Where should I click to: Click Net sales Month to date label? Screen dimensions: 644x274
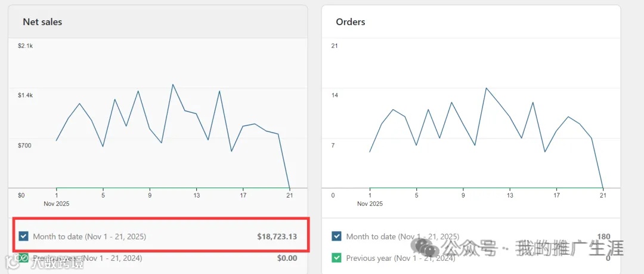89,236
